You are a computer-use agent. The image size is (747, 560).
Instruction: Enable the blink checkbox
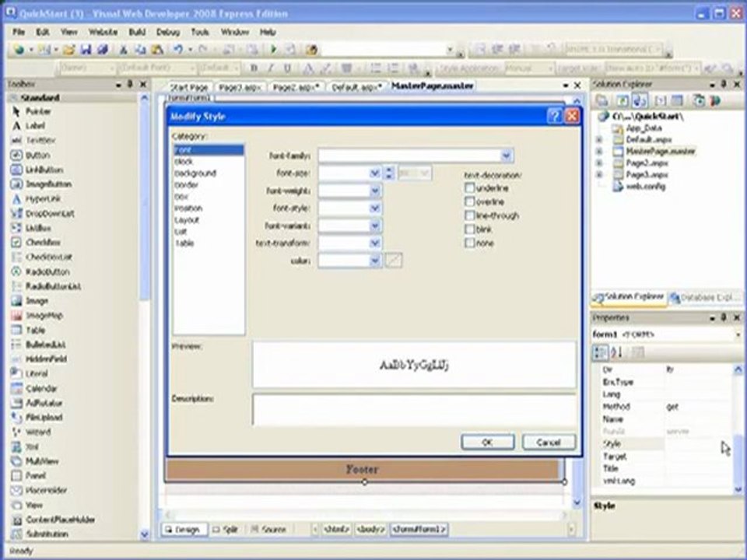(x=470, y=229)
